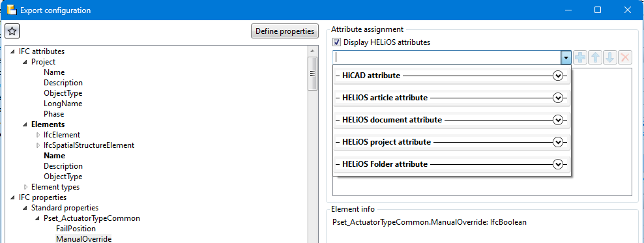Open the HELiOS document attribute group
644x243 pixels.
452,121
